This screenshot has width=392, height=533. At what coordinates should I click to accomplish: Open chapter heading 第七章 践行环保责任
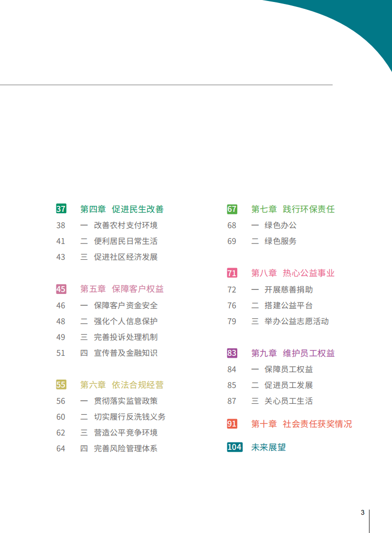(293, 209)
